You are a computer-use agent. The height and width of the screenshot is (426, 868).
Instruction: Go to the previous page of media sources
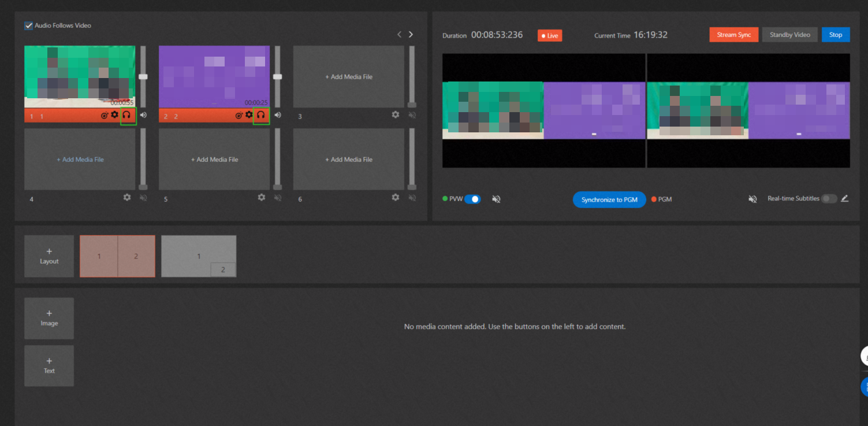click(x=399, y=35)
